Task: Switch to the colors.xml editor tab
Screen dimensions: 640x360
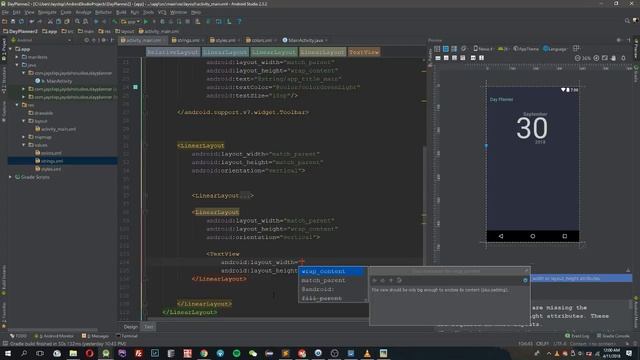Action: point(259,40)
